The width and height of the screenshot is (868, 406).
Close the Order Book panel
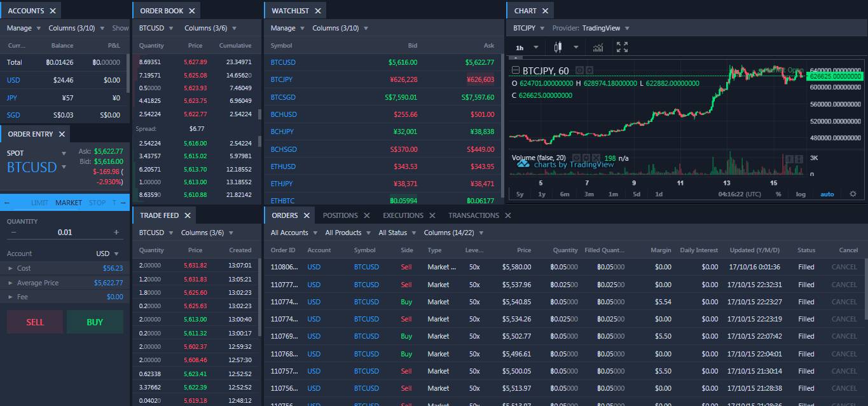pos(192,11)
